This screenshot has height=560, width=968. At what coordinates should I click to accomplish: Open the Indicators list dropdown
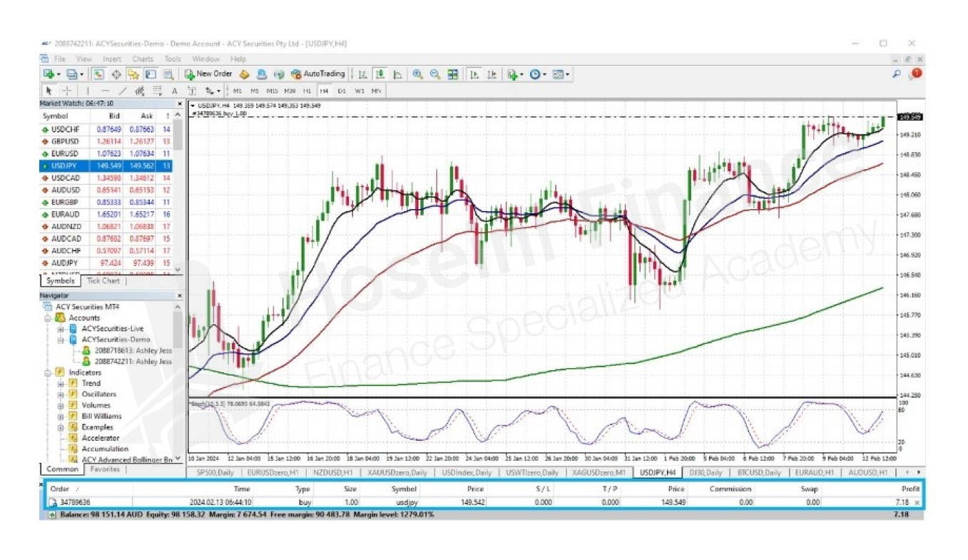(x=514, y=73)
